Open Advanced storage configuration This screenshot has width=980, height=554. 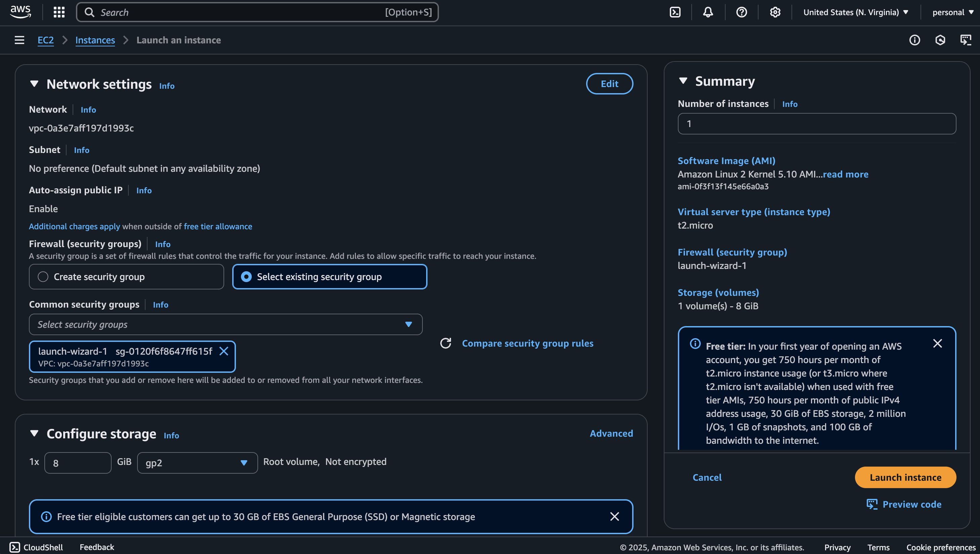coord(611,433)
